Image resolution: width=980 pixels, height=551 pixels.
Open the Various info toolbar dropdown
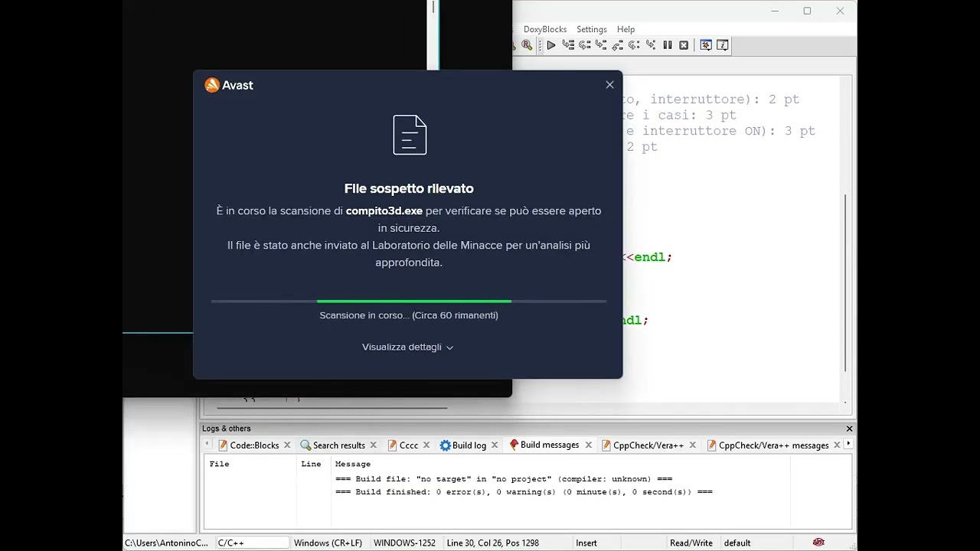pos(722,45)
